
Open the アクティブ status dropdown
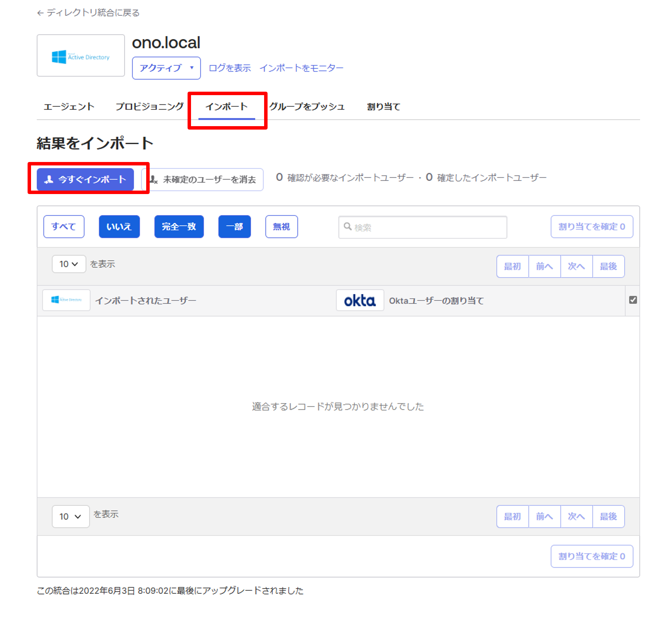167,68
